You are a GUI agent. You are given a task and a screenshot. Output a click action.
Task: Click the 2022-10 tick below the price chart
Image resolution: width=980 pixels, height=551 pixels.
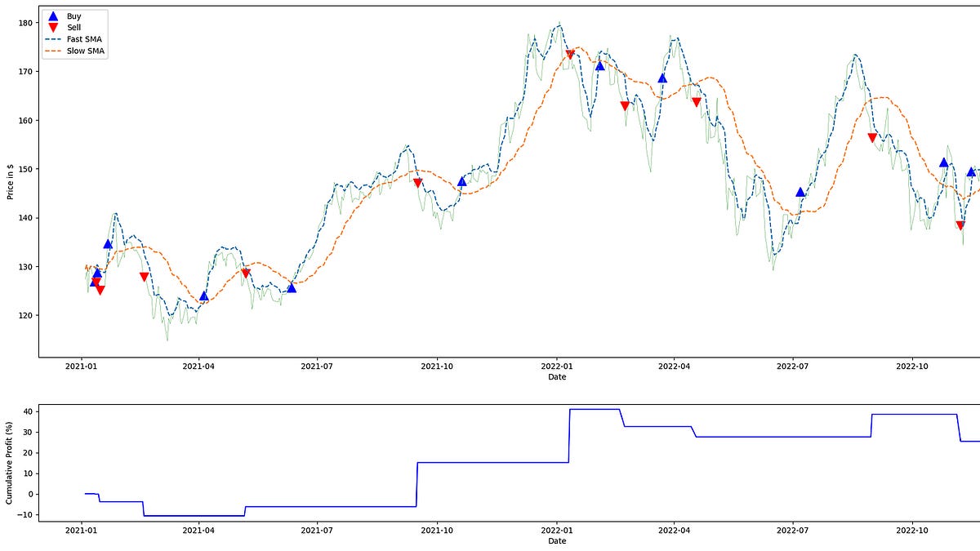(912, 367)
